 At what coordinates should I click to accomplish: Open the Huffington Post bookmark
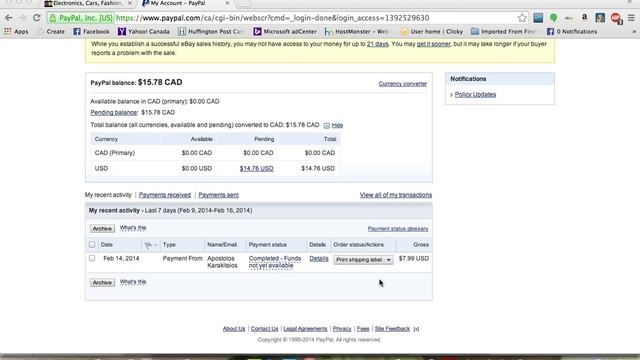pos(211,31)
